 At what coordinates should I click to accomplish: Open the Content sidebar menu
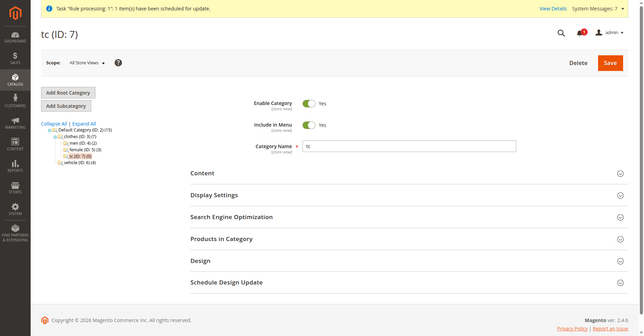point(15,145)
